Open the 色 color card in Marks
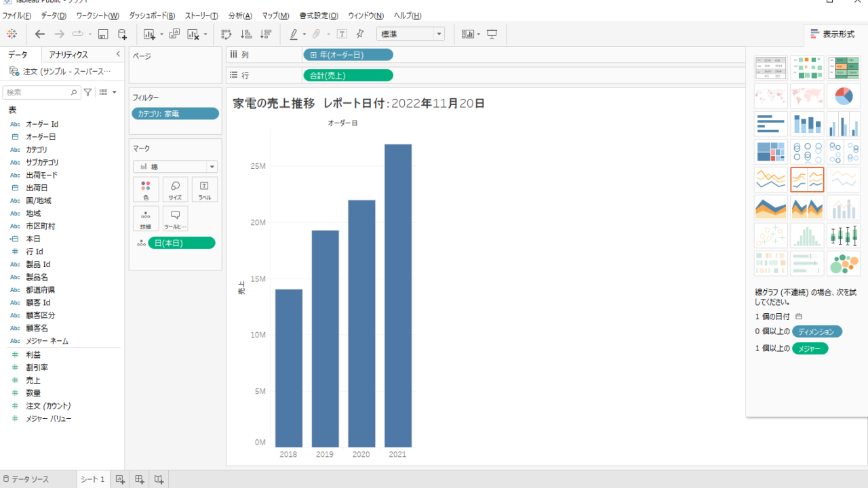The width and height of the screenshot is (868, 488). 146,190
